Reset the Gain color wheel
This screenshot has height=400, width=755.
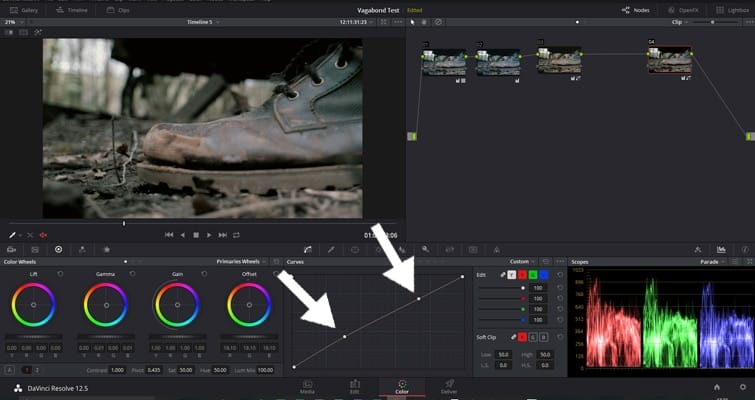coord(204,273)
